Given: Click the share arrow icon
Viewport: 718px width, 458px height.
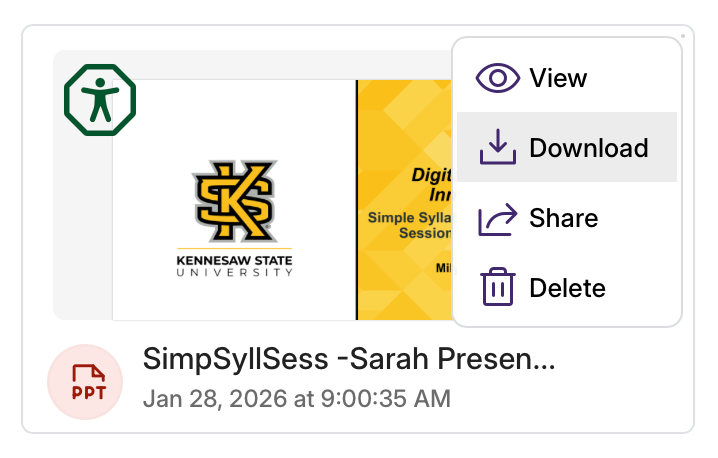Looking at the screenshot, I should pyautogui.click(x=497, y=218).
